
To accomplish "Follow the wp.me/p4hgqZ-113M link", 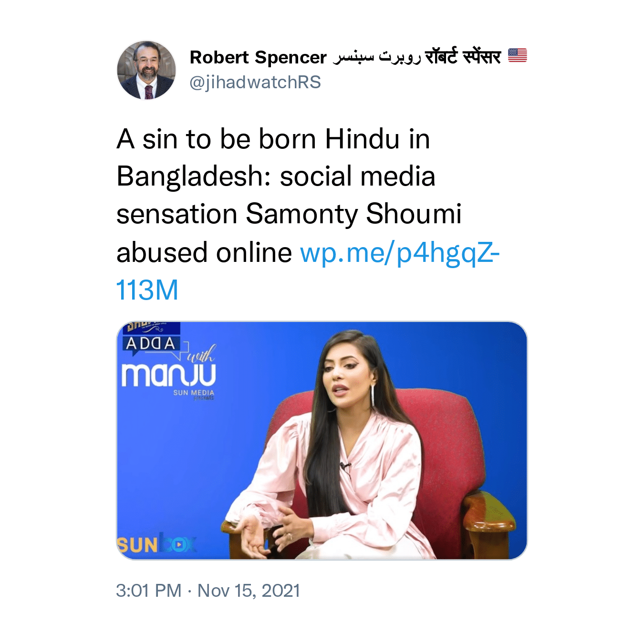I will [308, 271].
